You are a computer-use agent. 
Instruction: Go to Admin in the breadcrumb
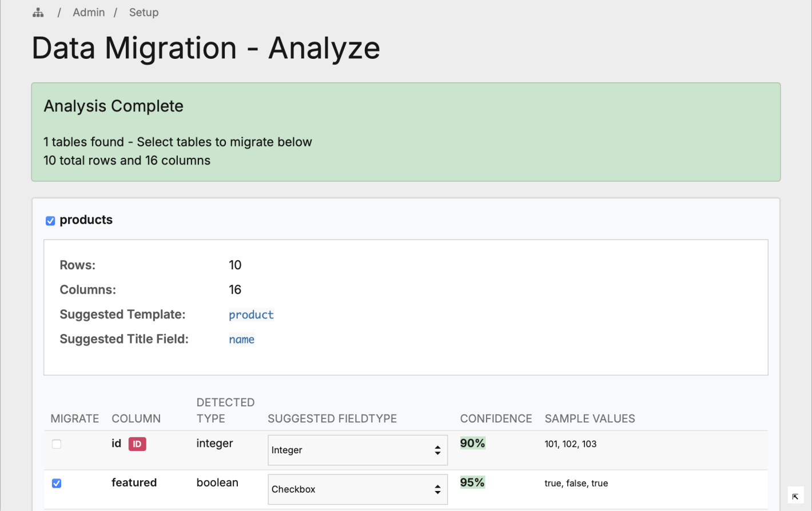(x=89, y=13)
